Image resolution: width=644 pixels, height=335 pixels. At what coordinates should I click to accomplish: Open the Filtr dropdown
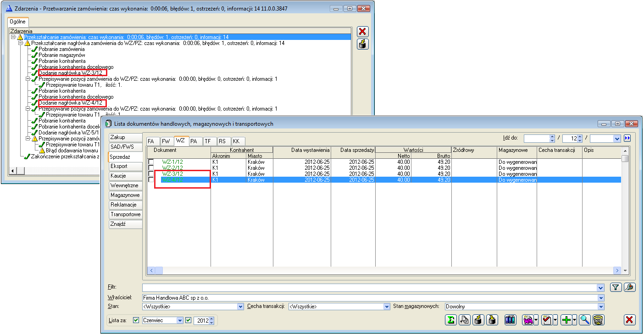[x=601, y=288]
